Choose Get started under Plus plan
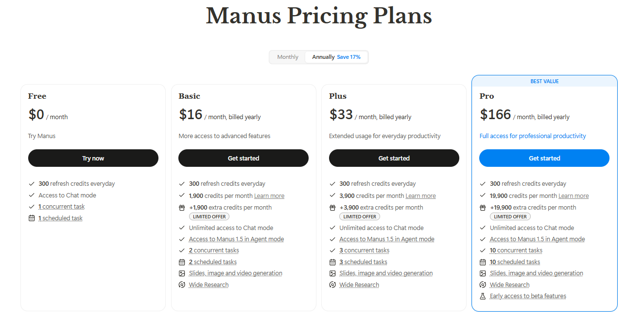This screenshot has height=320, width=644. [394, 158]
